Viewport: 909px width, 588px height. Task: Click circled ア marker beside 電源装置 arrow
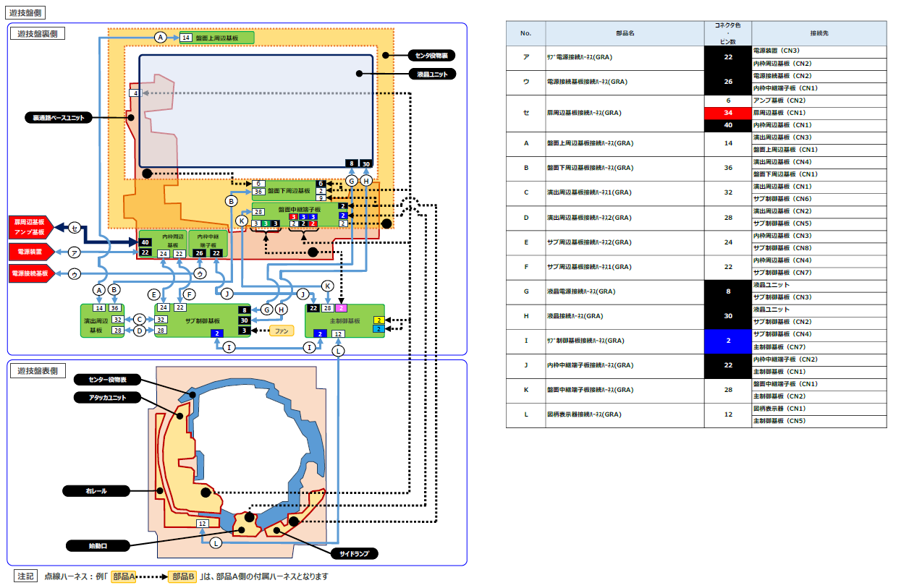click(75, 252)
